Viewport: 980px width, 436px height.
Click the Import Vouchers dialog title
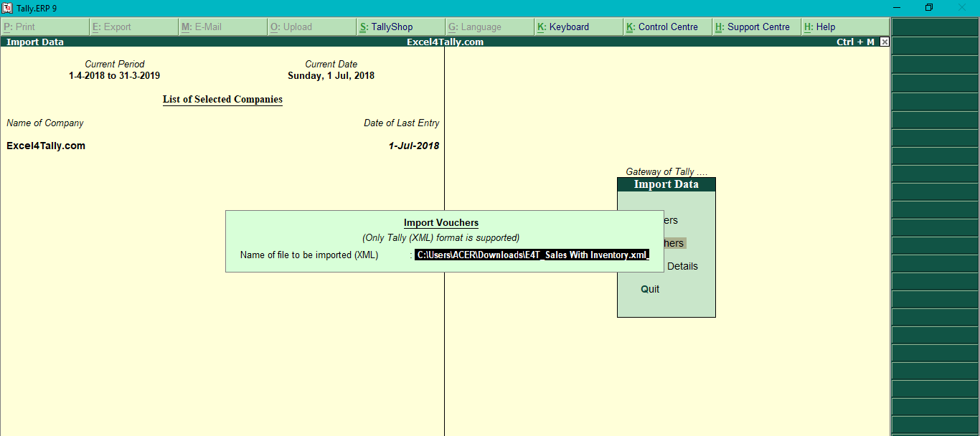pyautogui.click(x=441, y=223)
